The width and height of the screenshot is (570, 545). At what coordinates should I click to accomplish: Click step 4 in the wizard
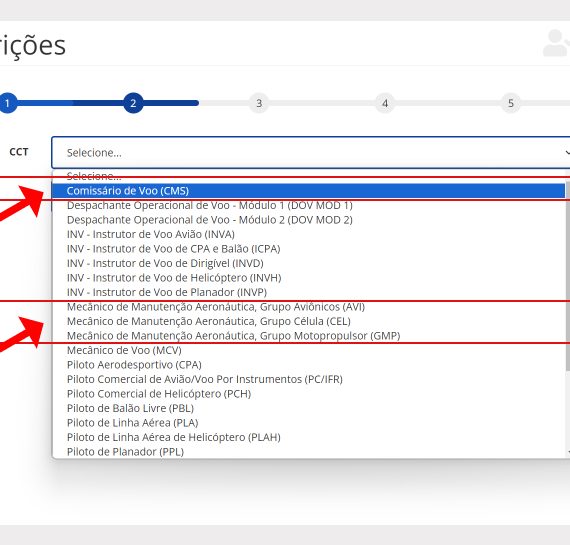(x=385, y=103)
